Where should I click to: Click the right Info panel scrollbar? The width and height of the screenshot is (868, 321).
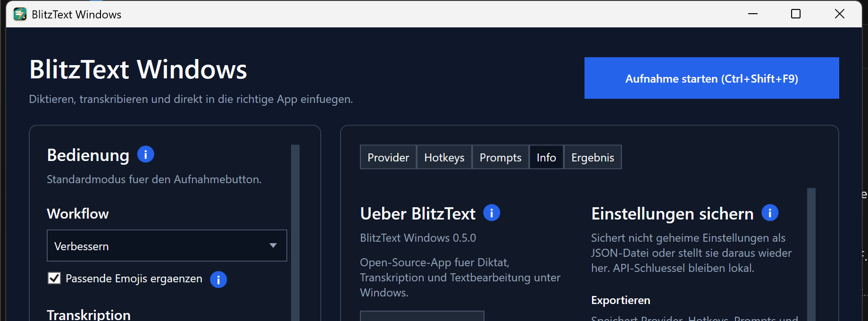tap(811, 254)
